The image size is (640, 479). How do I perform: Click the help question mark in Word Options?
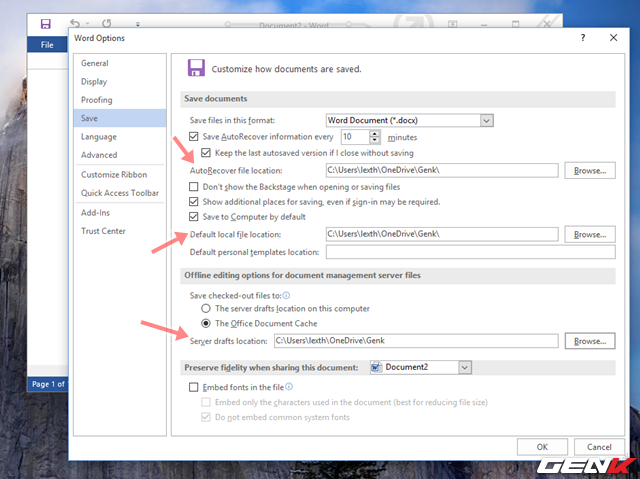583,38
